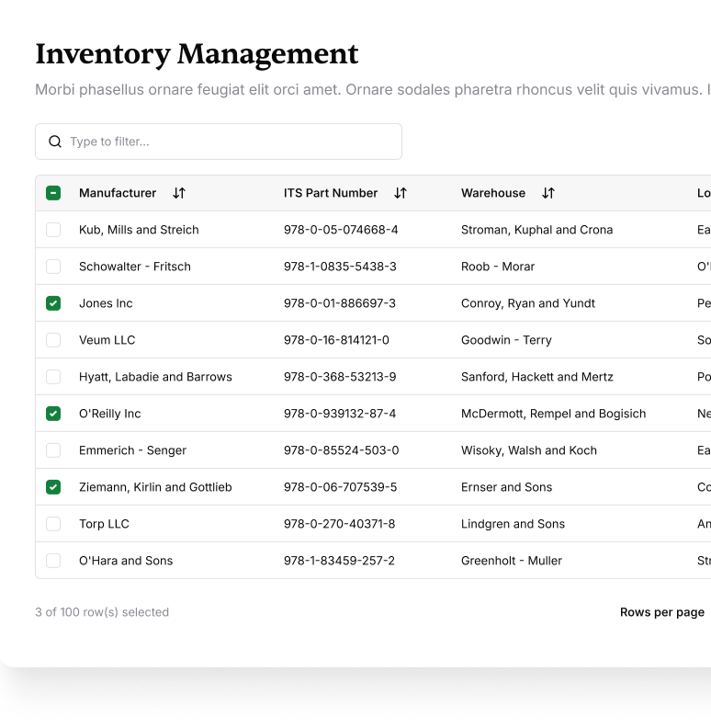711x728 pixels.
Task: Toggle the select-all checkbox in table header
Action: 53,193
